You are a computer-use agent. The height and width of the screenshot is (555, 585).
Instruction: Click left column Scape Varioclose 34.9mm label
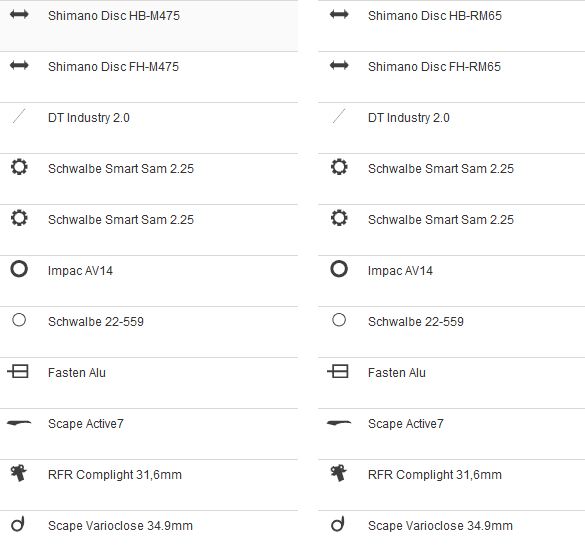(121, 526)
